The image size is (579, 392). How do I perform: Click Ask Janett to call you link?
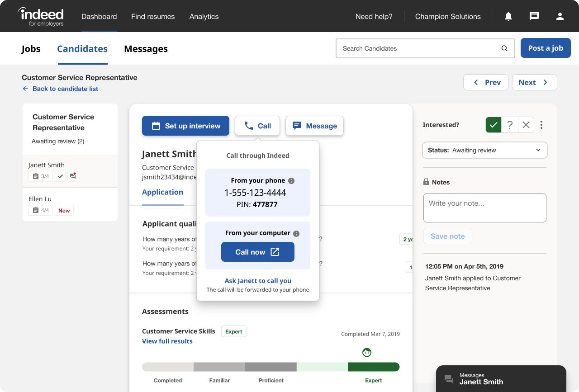click(x=258, y=281)
